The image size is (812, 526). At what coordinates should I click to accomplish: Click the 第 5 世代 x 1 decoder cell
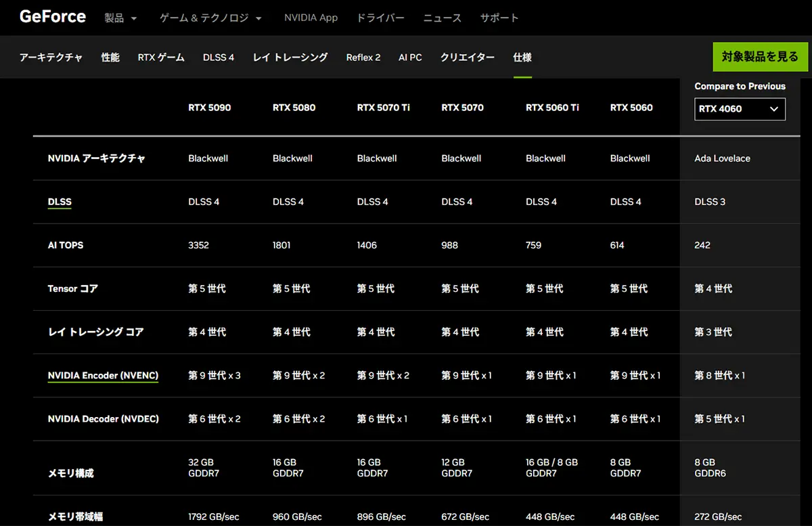720,418
